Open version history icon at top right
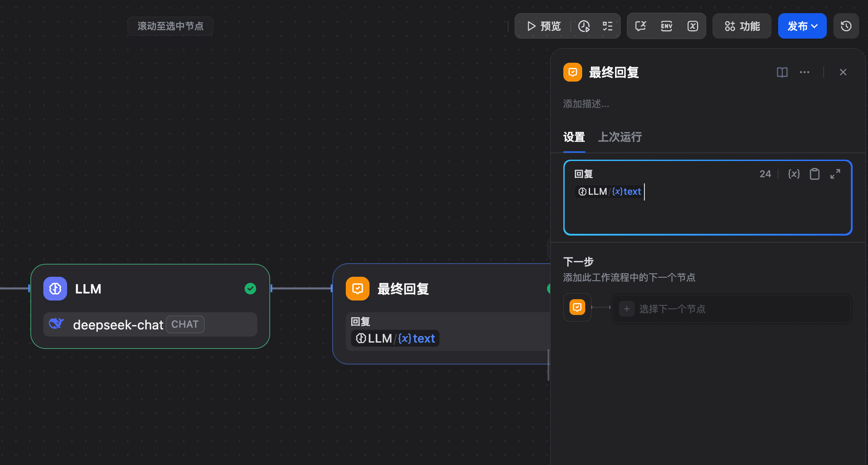 coord(846,26)
